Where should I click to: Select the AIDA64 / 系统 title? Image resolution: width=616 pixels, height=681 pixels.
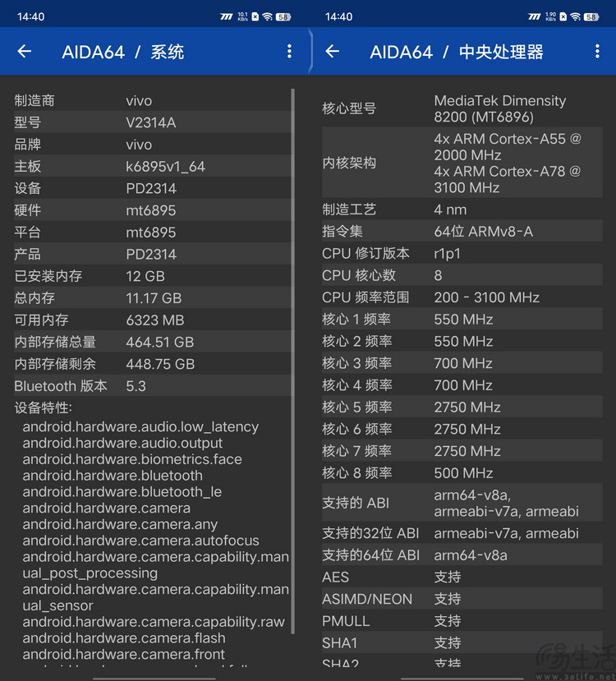(x=123, y=52)
